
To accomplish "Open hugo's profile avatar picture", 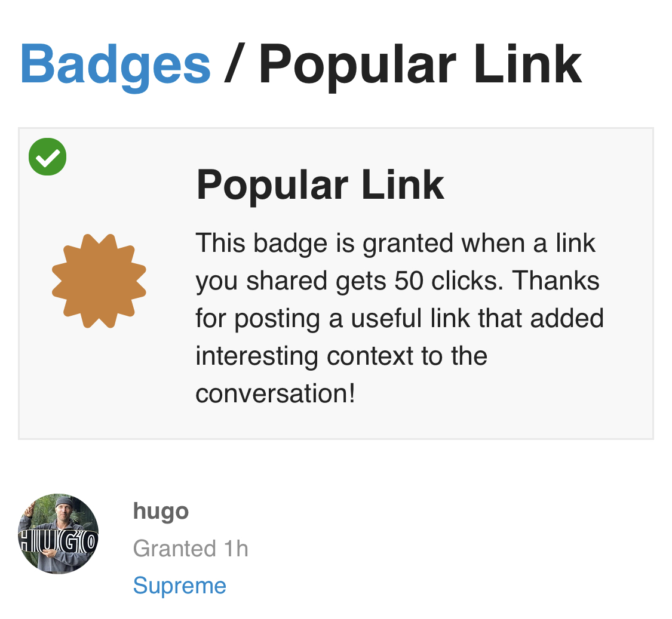I will point(59,534).
